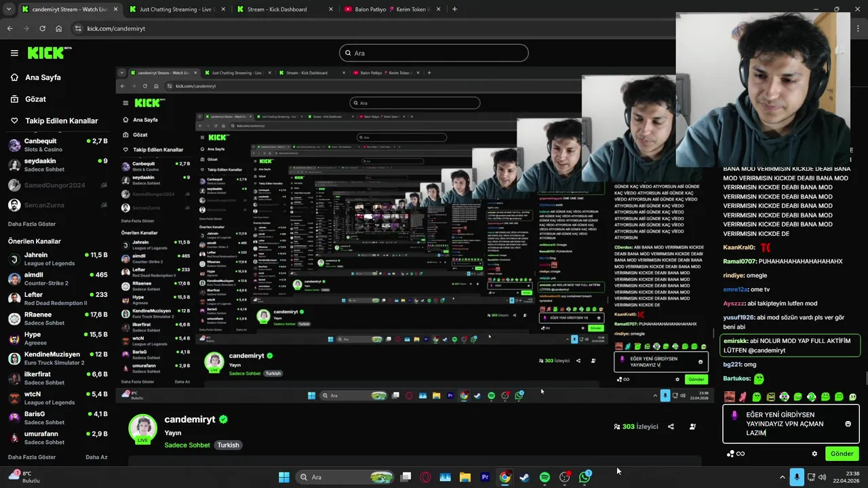Click the viewers icon beside 303 İzleyici
This screenshot has width=868, height=488.
(617, 427)
